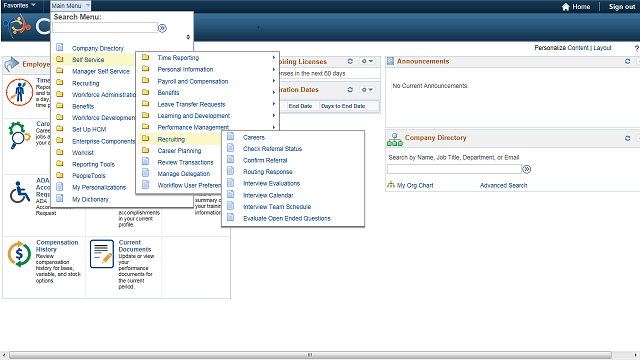Click Personalize Layout link
Image resolution: width=640 pixels, height=360 pixels.
(602, 48)
